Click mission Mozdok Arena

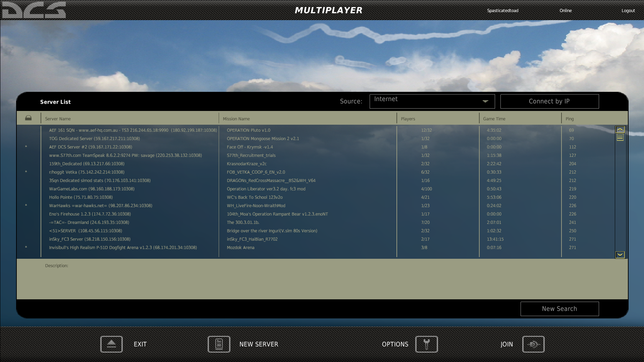(x=240, y=247)
